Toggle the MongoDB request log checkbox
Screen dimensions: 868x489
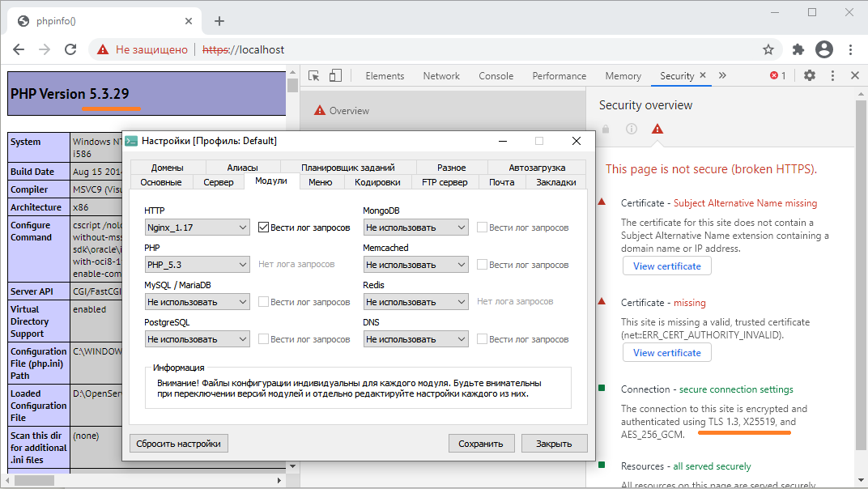pyautogui.click(x=482, y=227)
